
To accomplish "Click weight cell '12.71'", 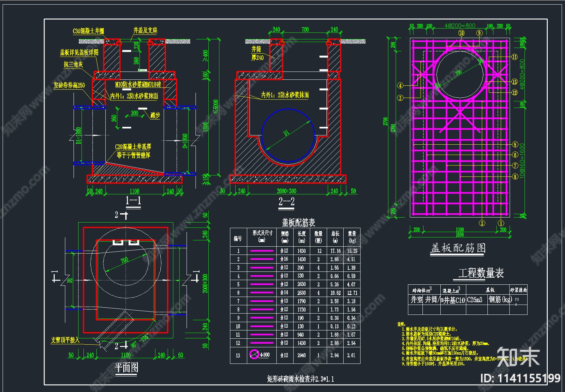I will [352, 293].
